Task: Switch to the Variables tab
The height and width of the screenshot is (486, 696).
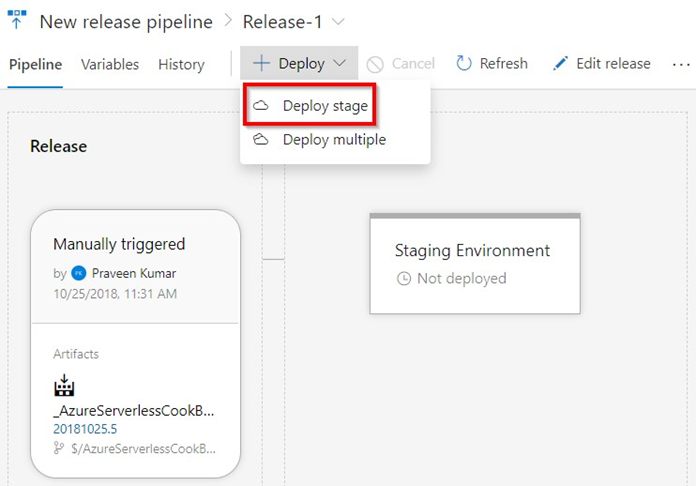Action: [110, 64]
